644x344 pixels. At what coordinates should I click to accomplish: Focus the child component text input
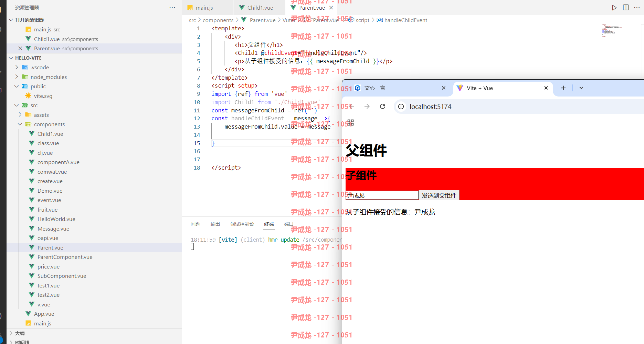point(382,195)
